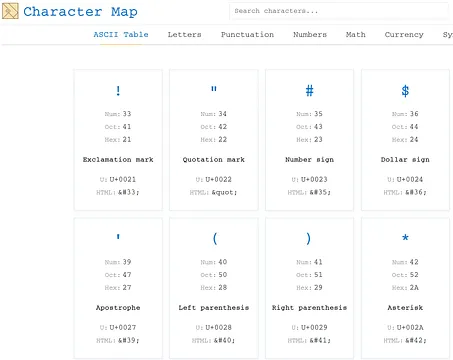Click 'Num: 35' on number sign card

coord(309,114)
